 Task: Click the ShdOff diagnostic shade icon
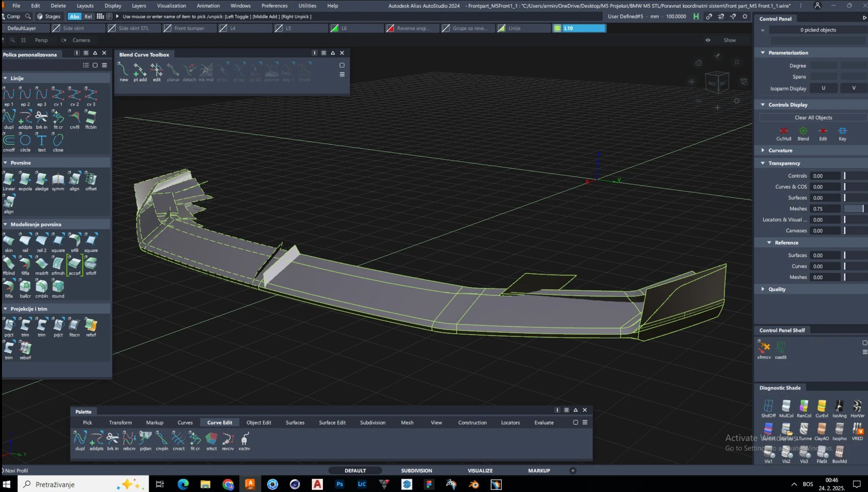coord(768,406)
